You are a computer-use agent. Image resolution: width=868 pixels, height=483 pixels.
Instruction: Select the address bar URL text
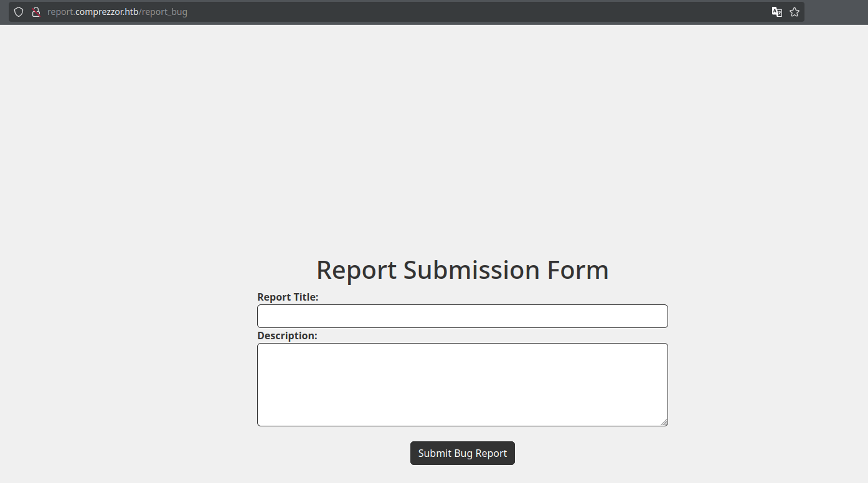pyautogui.click(x=117, y=12)
